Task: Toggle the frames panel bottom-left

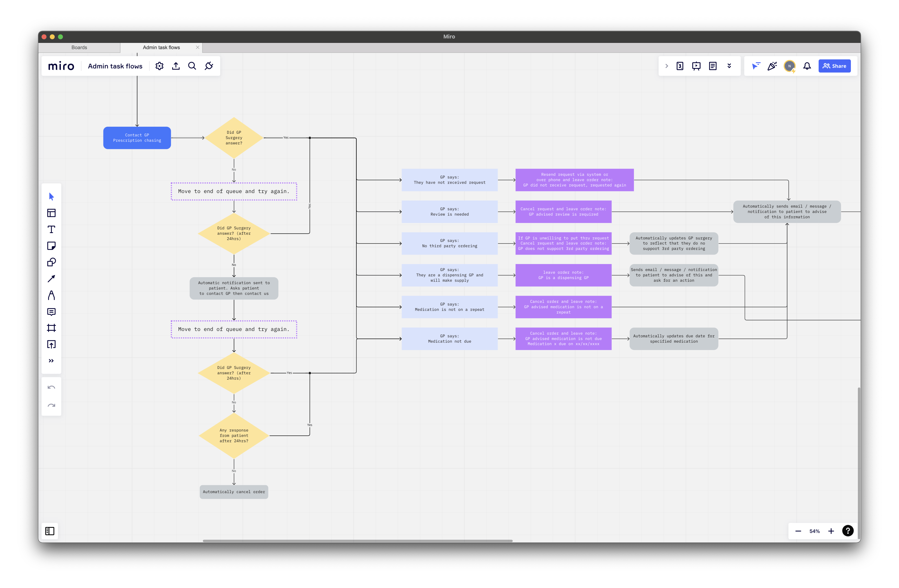Action: point(50,531)
